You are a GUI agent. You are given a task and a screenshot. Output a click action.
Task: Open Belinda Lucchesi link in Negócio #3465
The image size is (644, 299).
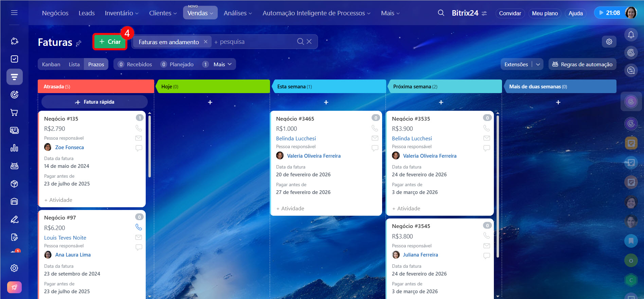click(x=296, y=138)
